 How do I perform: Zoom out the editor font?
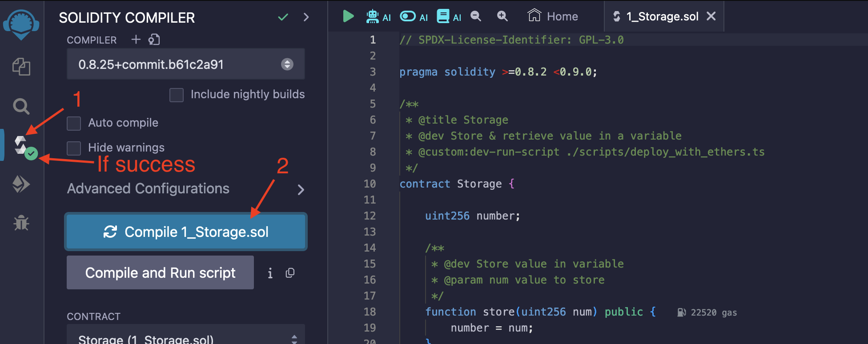476,16
